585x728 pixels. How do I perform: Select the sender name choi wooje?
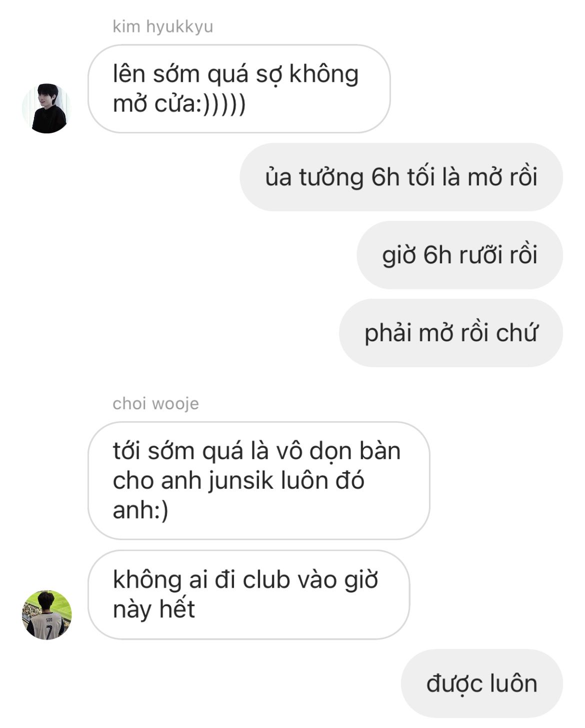pos(155,403)
